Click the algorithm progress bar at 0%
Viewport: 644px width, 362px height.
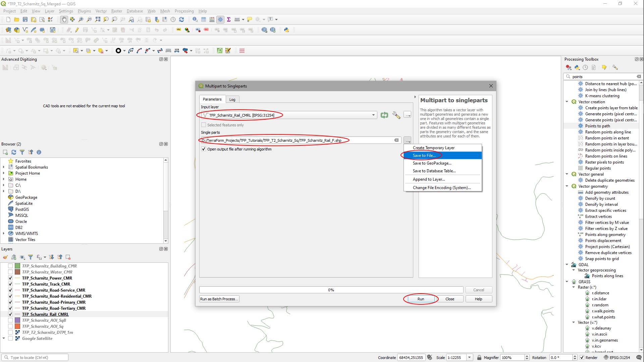pyautogui.click(x=331, y=290)
